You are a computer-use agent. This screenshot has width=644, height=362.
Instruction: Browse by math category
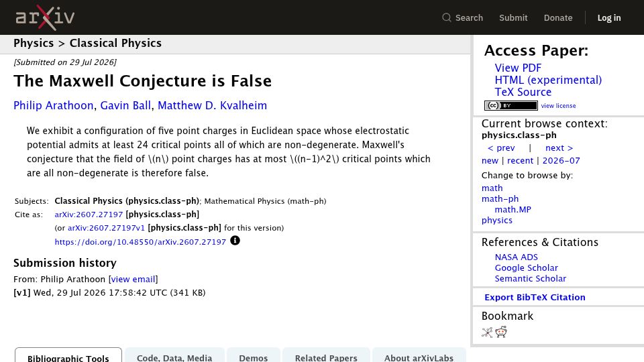click(x=492, y=188)
